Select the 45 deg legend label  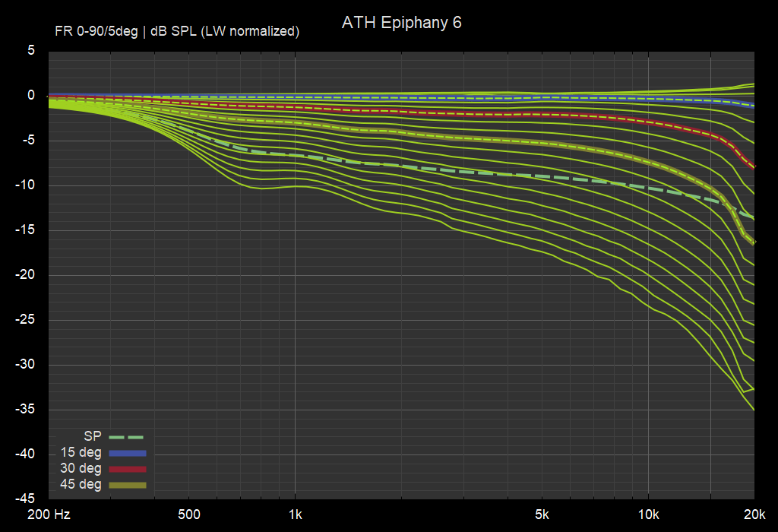[x=81, y=484]
